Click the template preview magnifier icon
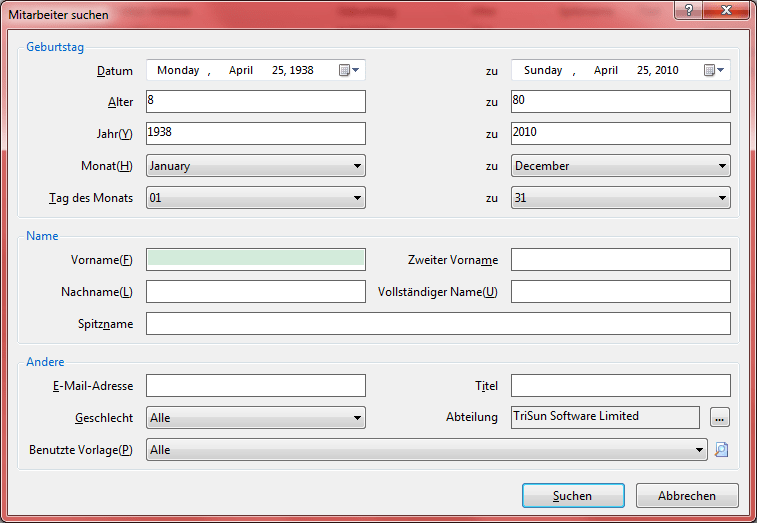Screen dimensions: 757x523 click(721, 450)
